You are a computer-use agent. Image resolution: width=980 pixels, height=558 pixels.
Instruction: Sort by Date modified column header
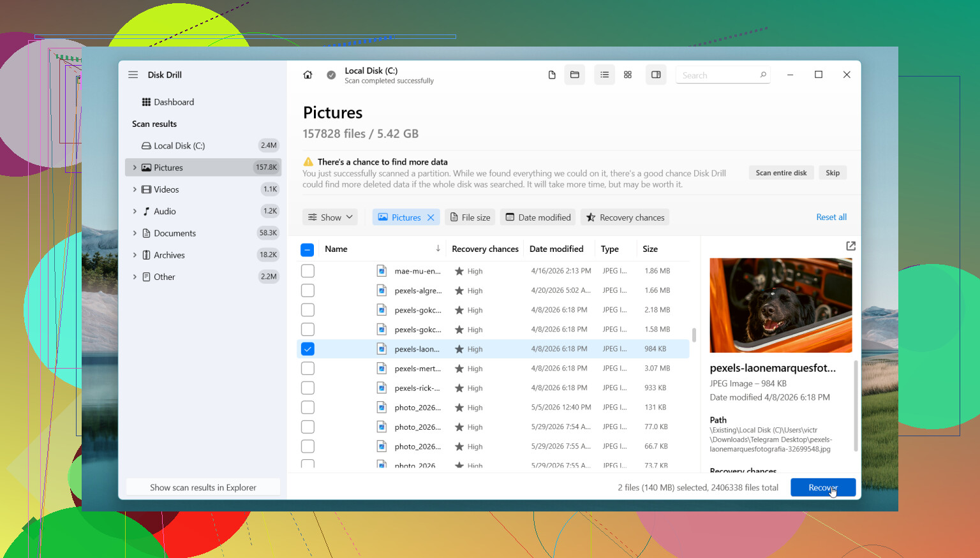(x=556, y=249)
